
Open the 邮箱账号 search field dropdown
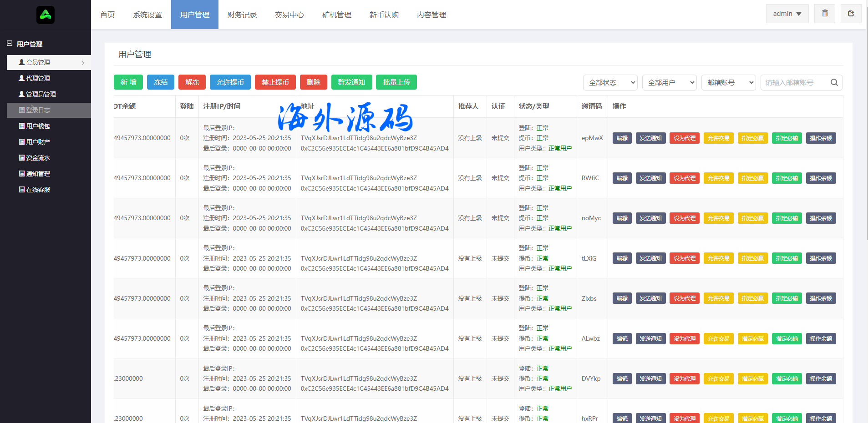728,82
